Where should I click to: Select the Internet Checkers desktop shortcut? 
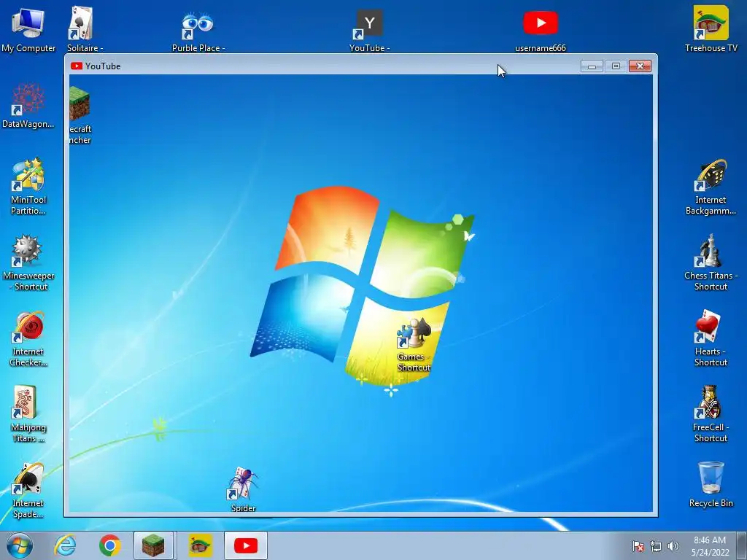28,338
